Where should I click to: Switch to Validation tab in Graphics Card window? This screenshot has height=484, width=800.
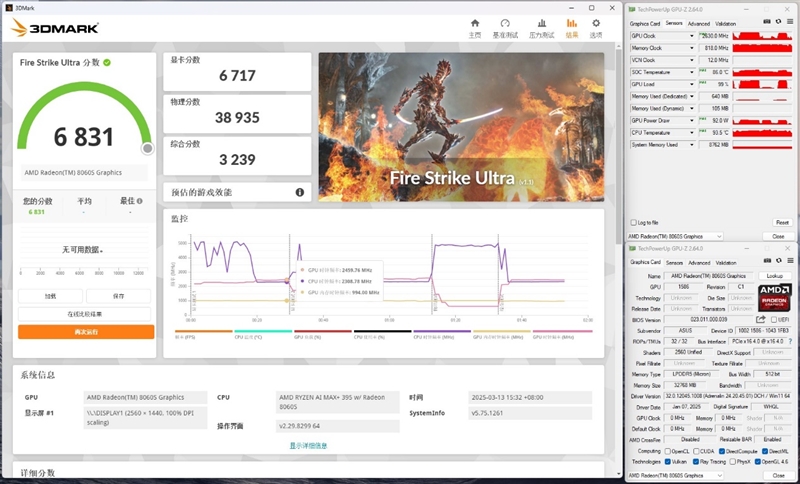[725, 264]
